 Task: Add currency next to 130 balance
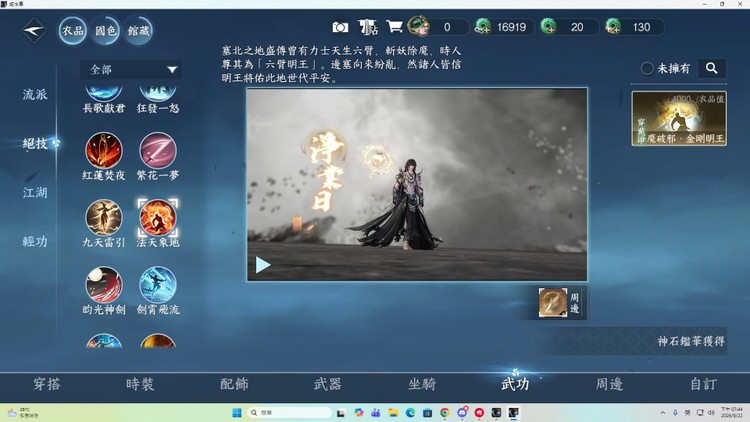point(613,27)
